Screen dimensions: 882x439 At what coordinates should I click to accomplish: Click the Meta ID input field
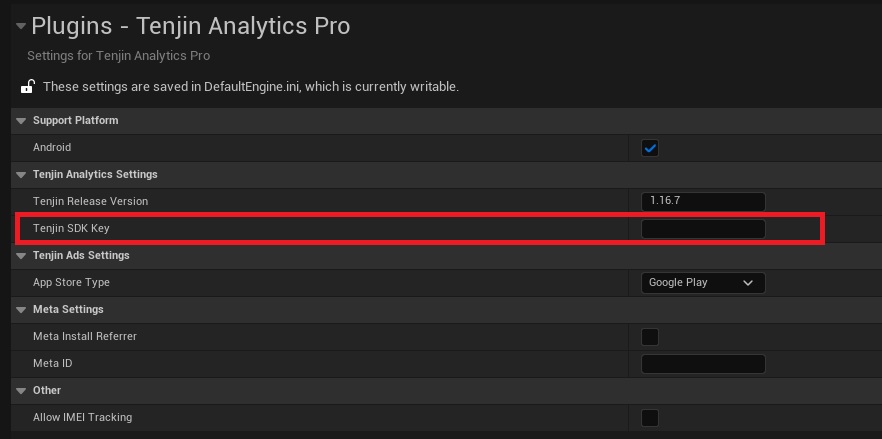tap(703, 364)
